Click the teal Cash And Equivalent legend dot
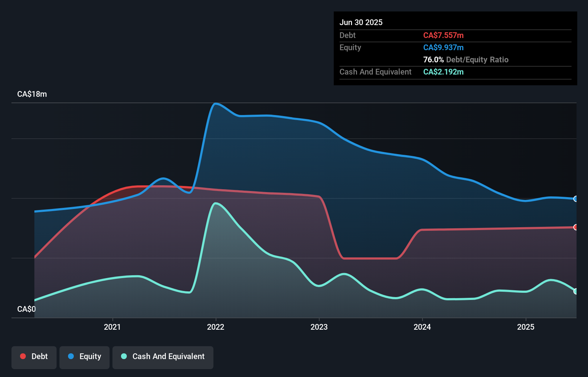 (x=124, y=356)
